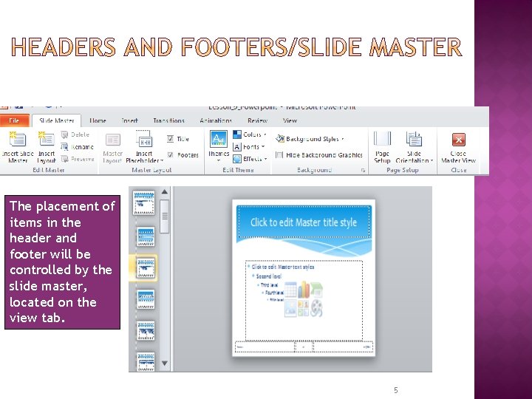This screenshot has width=532, height=399.
Task: Enable Hide Background Graphics checkbox
Action: coord(279,155)
